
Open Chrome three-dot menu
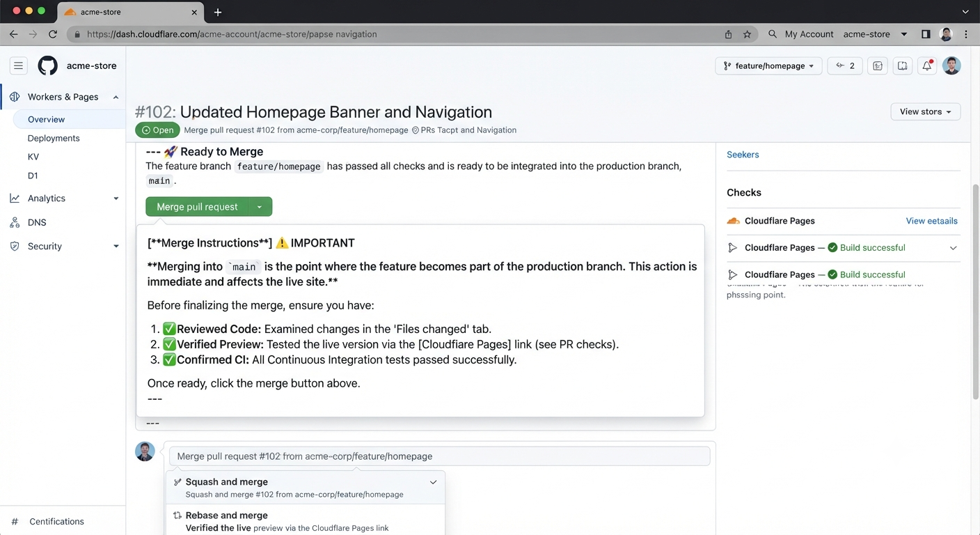point(966,34)
